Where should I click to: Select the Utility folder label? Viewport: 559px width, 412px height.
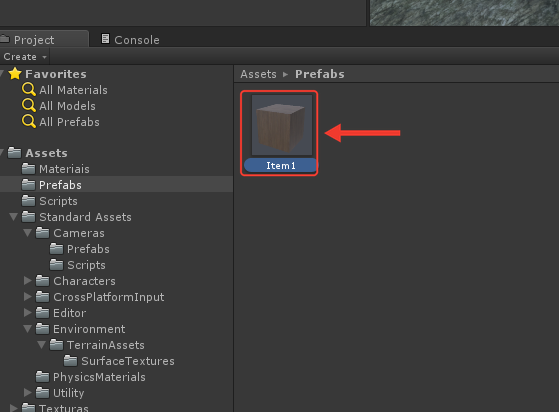pos(69,393)
